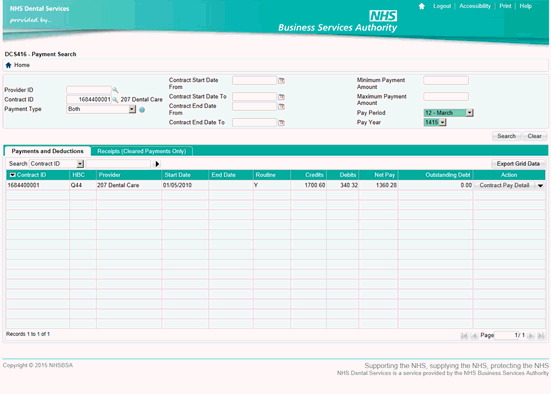
Task: Focus Contract End Date To field
Action: click(x=254, y=123)
